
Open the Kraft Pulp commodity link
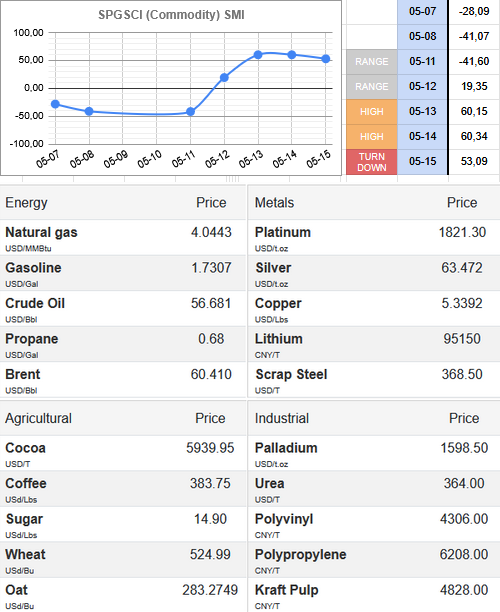286,590
